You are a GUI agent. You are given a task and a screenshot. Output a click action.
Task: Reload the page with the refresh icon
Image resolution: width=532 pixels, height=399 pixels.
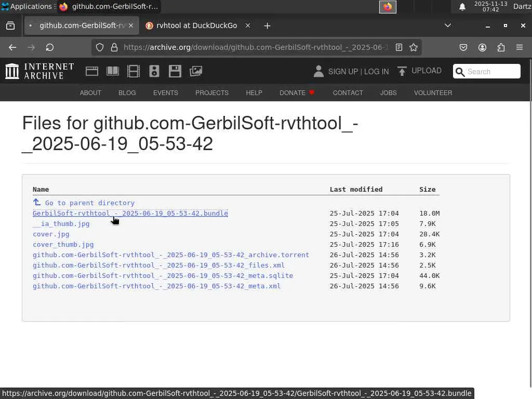point(50,47)
